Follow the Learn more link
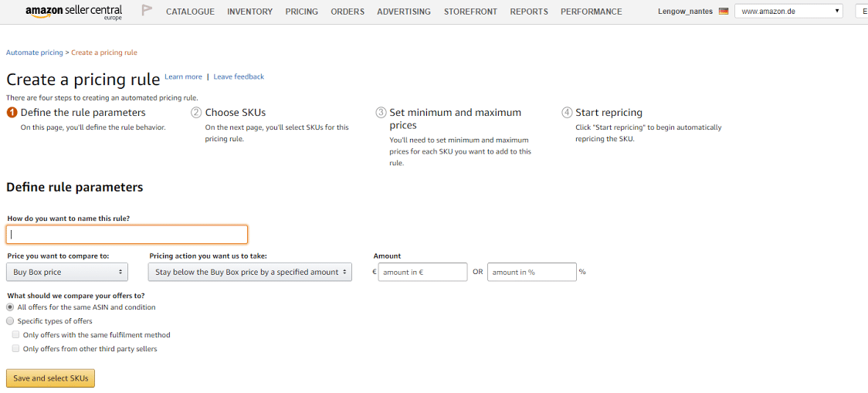Viewport: 868px width, 393px height. [183, 77]
